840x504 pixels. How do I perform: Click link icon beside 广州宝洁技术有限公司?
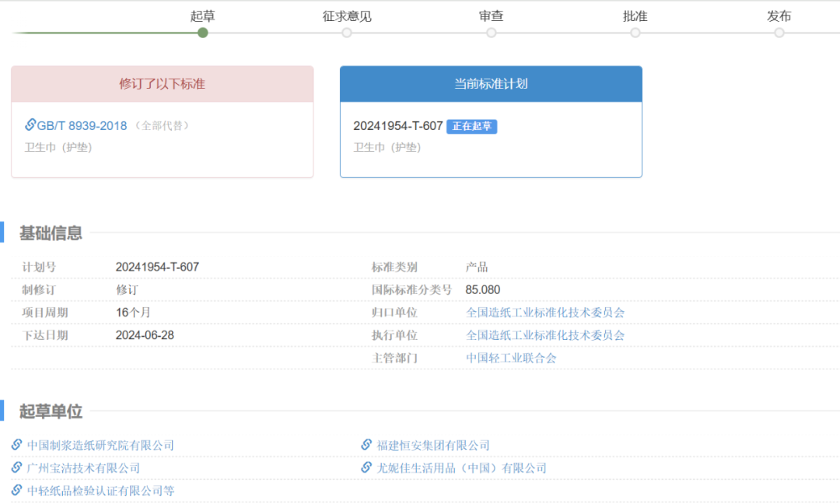[x=16, y=467]
